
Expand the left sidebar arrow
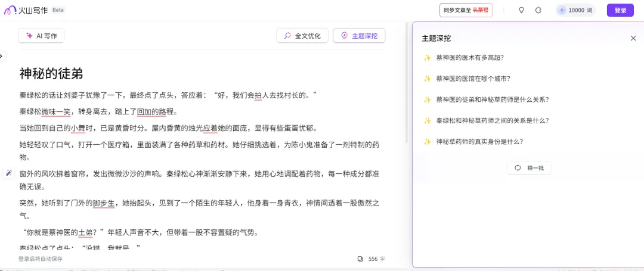2,56
